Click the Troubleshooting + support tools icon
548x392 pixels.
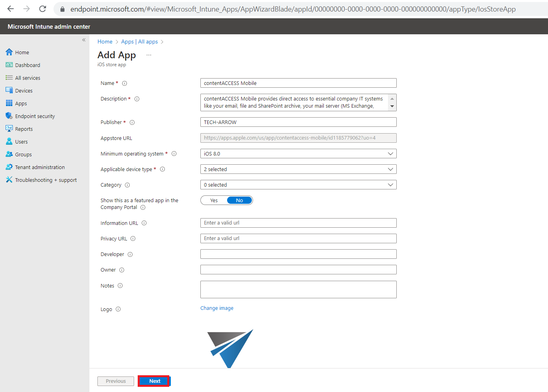[x=9, y=180]
